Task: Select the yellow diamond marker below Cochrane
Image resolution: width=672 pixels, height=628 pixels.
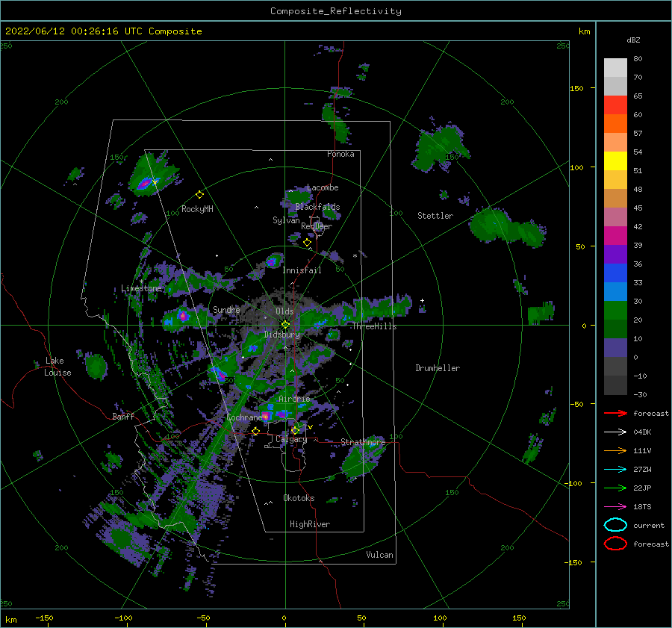Action: tap(256, 431)
